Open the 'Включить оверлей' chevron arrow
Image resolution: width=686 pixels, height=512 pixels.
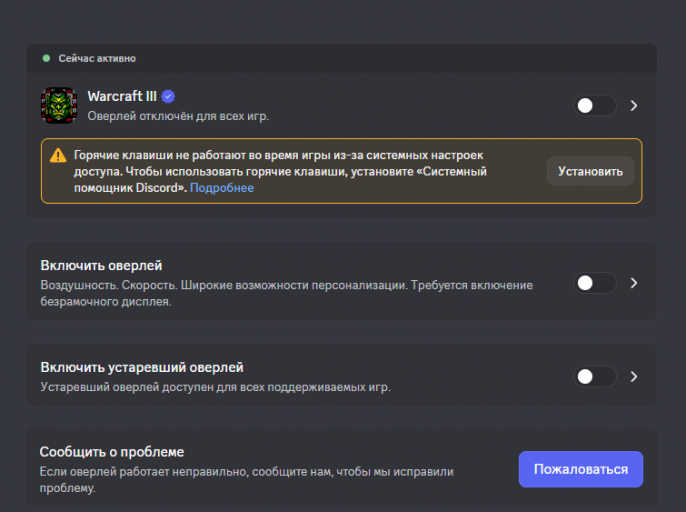pyautogui.click(x=634, y=283)
